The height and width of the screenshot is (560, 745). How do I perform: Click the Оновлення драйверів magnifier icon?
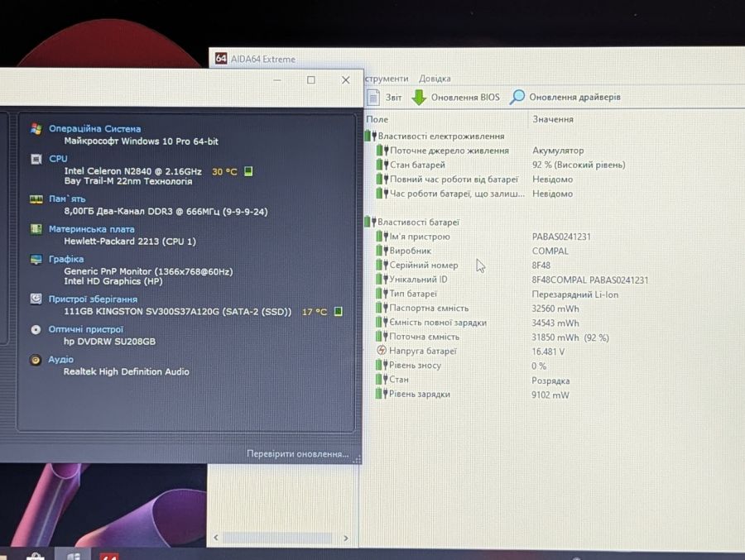point(517,97)
